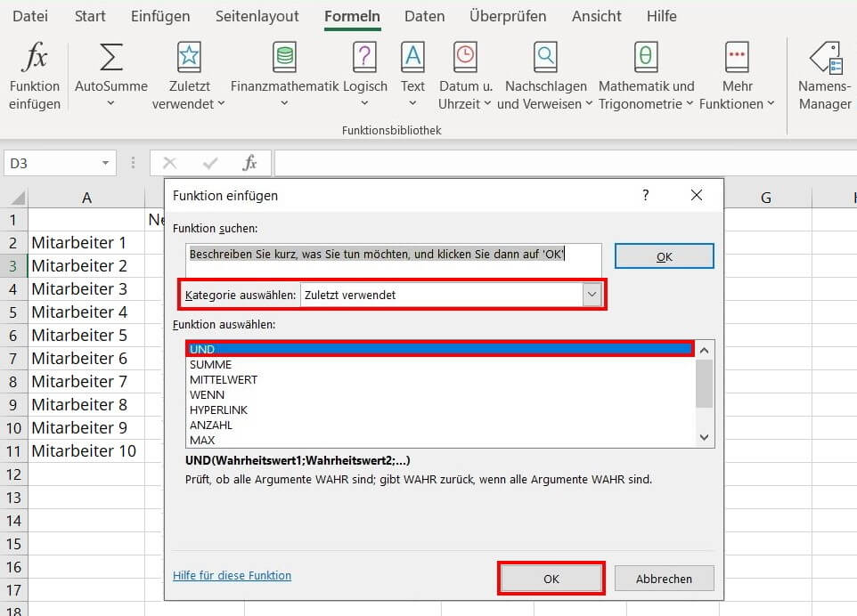Open the Mathematik und Trigonometrie theta icon
The image size is (857, 616).
tap(646, 56)
